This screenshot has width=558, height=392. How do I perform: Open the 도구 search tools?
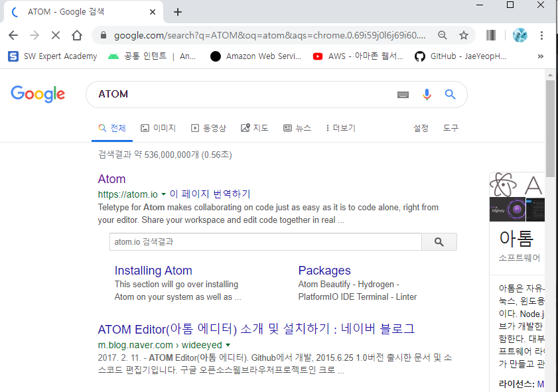coord(451,128)
